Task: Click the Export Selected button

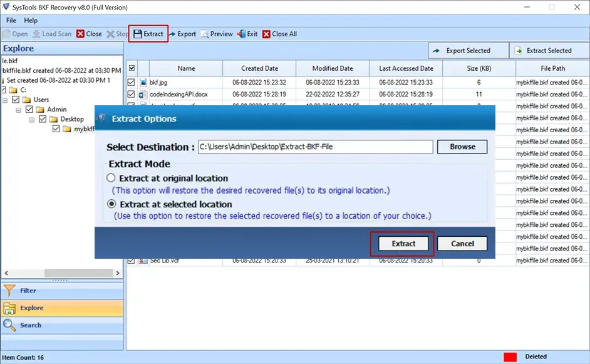Action: click(468, 51)
